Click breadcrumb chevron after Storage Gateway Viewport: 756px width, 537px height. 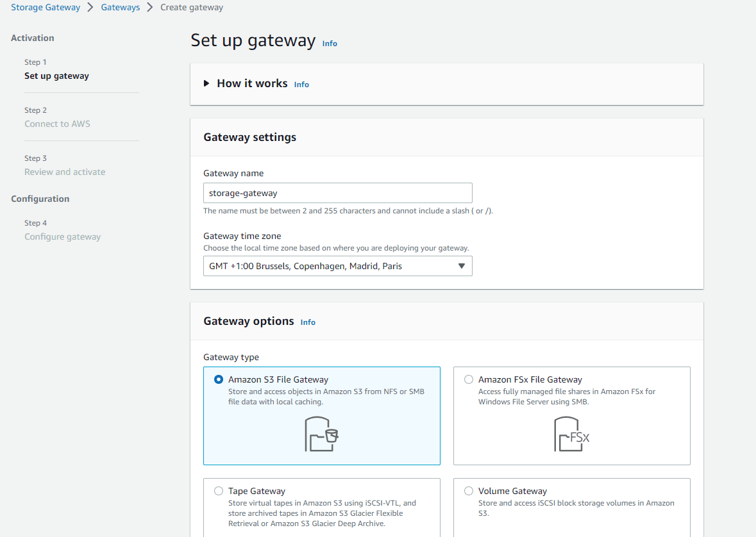tap(90, 8)
